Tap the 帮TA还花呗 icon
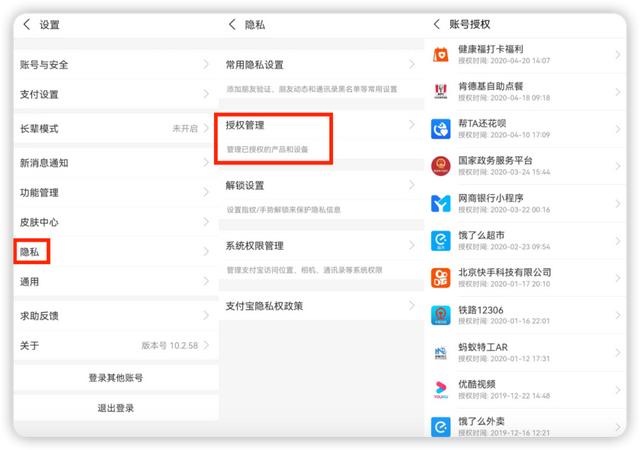This screenshot has height=450, width=640. coord(442,129)
